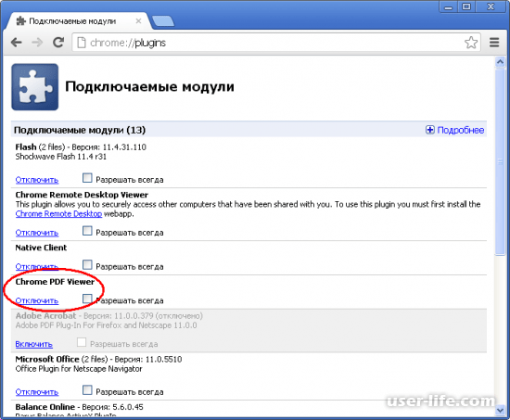Expand details via Подробнее link
510x420 pixels.
[461, 130]
